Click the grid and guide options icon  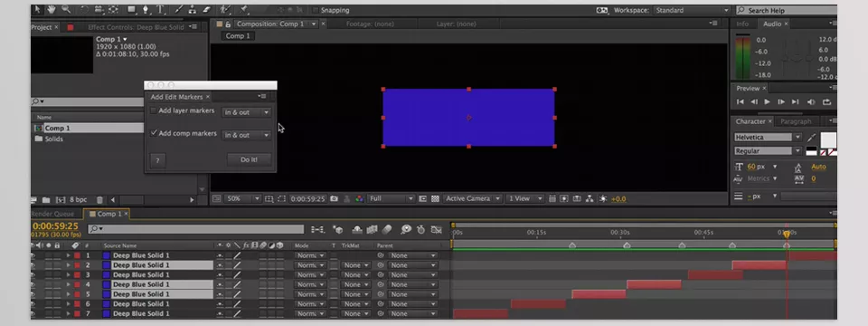[x=269, y=198]
